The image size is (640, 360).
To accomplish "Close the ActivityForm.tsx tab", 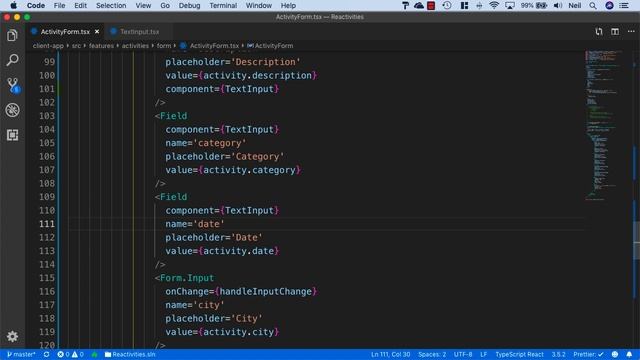I will click(97, 31).
